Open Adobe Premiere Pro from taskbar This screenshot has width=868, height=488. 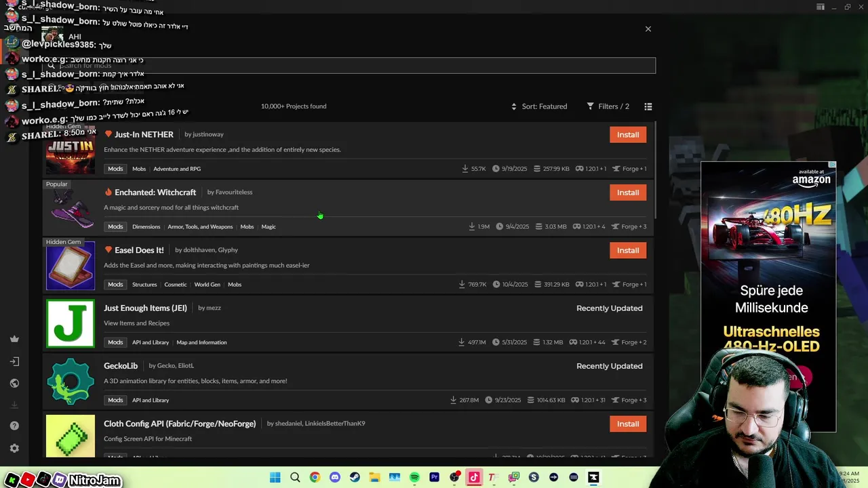click(x=434, y=478)
